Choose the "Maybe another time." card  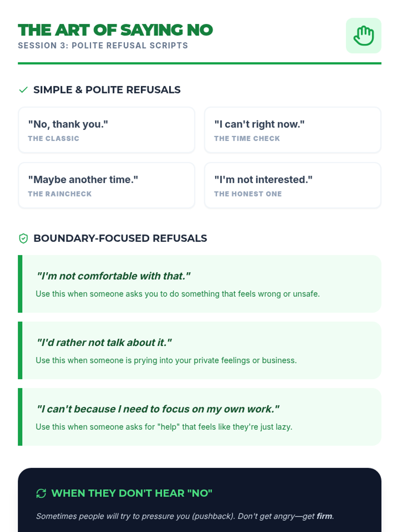pos(106,186)
